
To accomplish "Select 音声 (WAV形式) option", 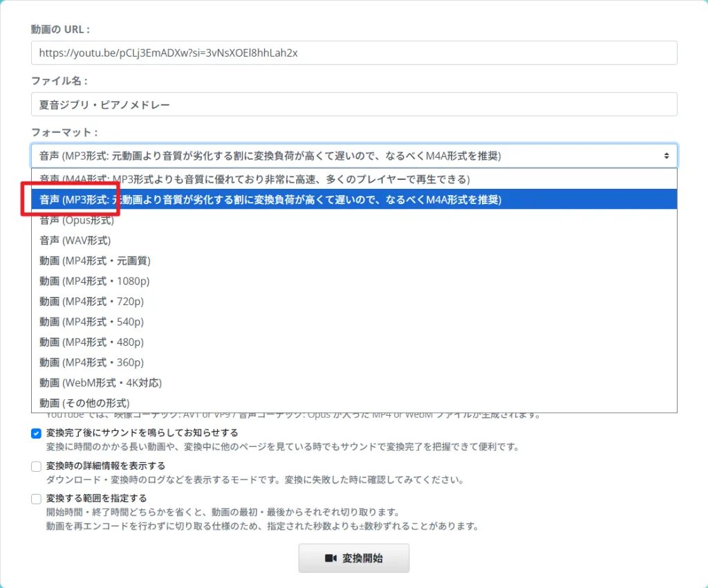I will (354, 240).
